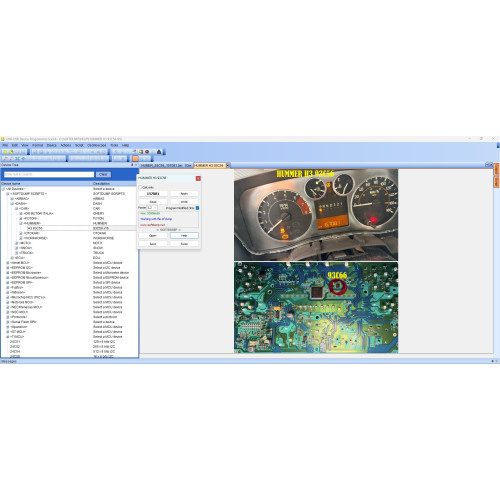This screenshot has width=500, height=500.
Task: Expand the FOTON tree node
Action: (21, 218)
